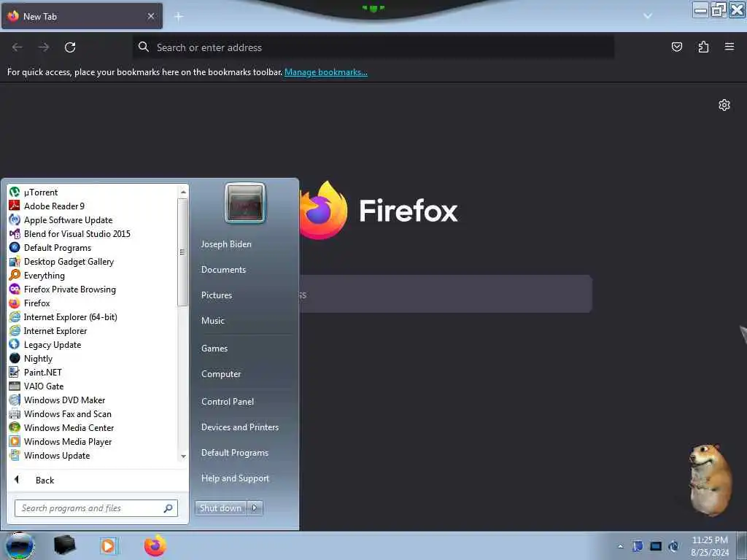747x560 pixels.
Task: Launch Windows Fax and Scan
Action: tap(92, 413)
